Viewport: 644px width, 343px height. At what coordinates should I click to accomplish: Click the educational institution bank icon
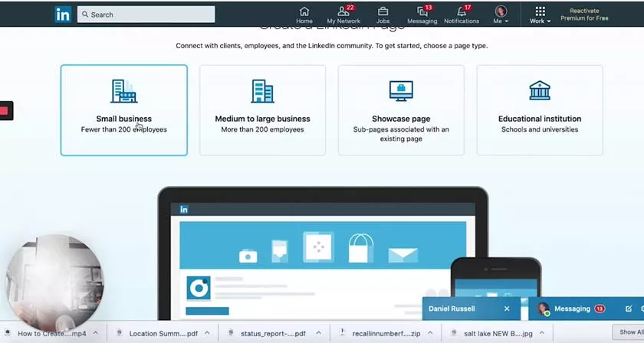click(x=540, y=90)
